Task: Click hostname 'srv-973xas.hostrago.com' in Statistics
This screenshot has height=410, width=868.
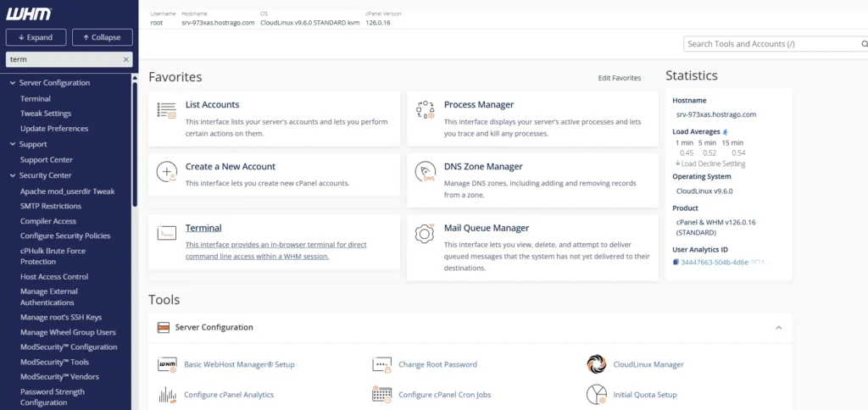Action: [x=716, y=114]
